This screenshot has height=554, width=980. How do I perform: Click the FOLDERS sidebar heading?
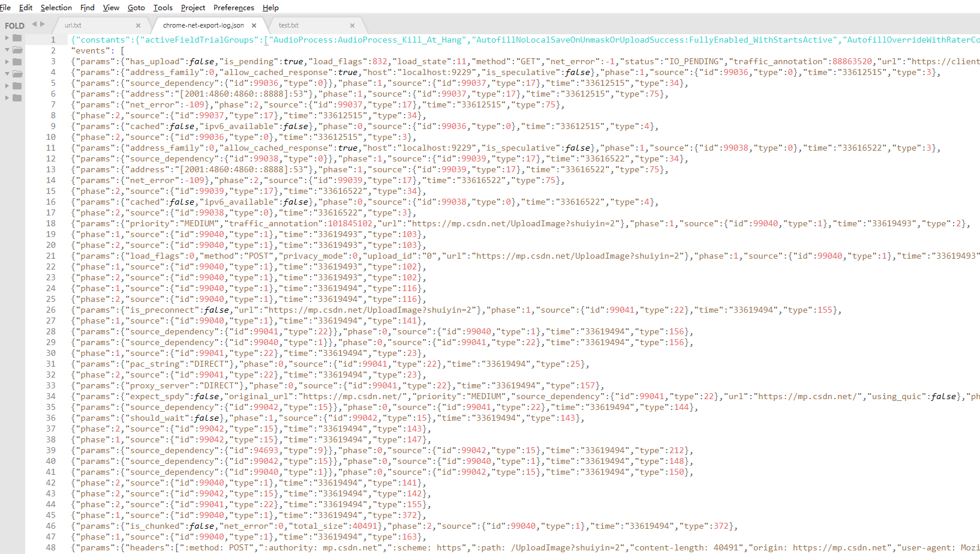tap(14, 26)
